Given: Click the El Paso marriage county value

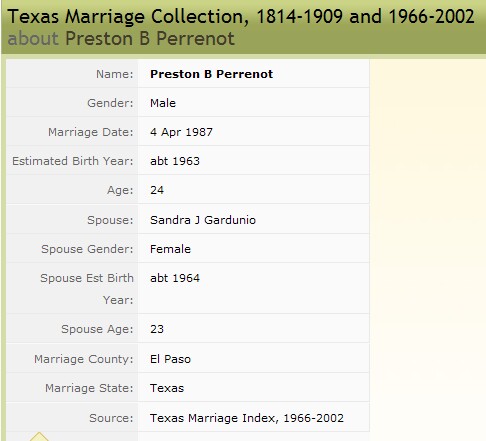Looking at the screenshot, I should tap(170, 359).
